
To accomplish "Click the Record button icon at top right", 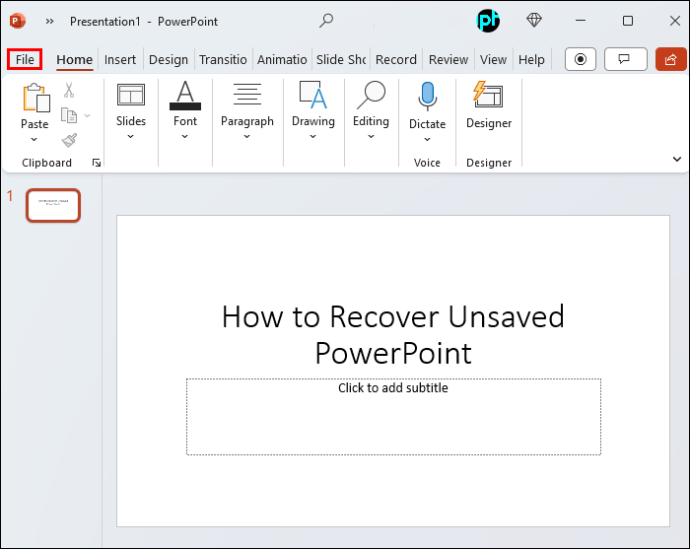I will click(580, 59).
